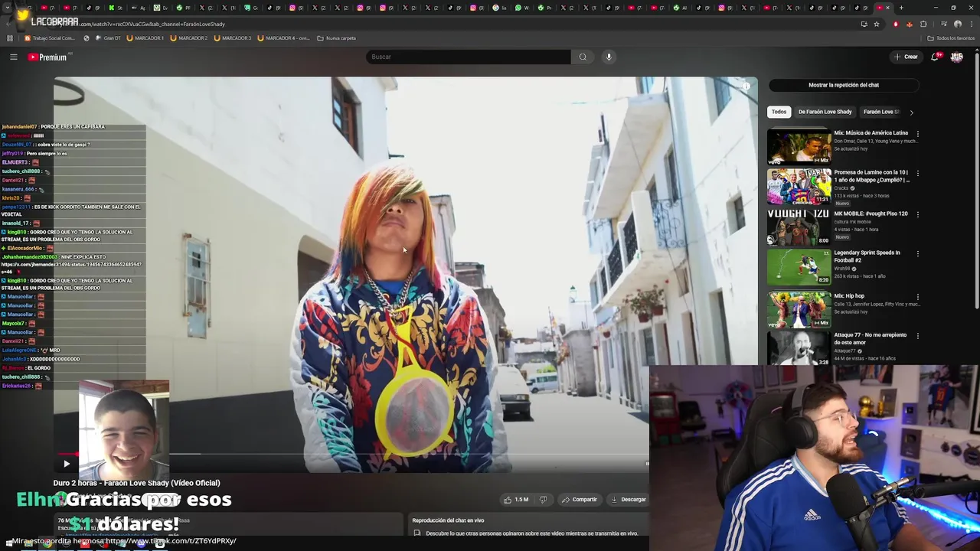Close the active YouTube tab
Image resolution: width=980 pixels, height=551 pixels.
(x=887, y=8)
